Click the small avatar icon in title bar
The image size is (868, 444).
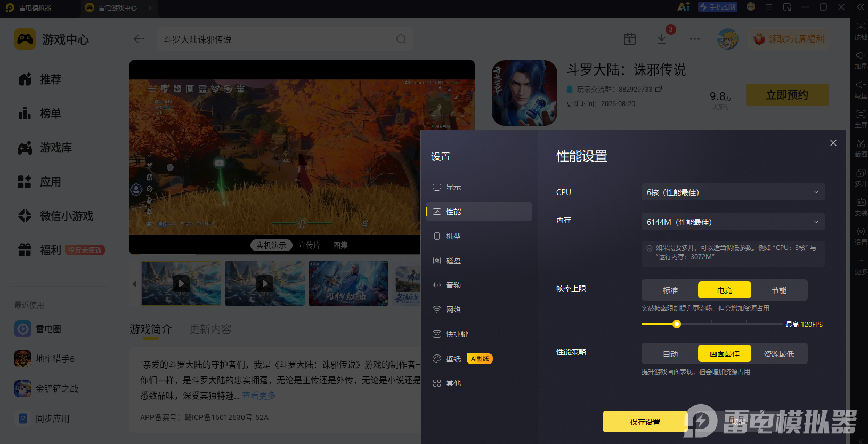pyautogui.click(x=751, y=6)
